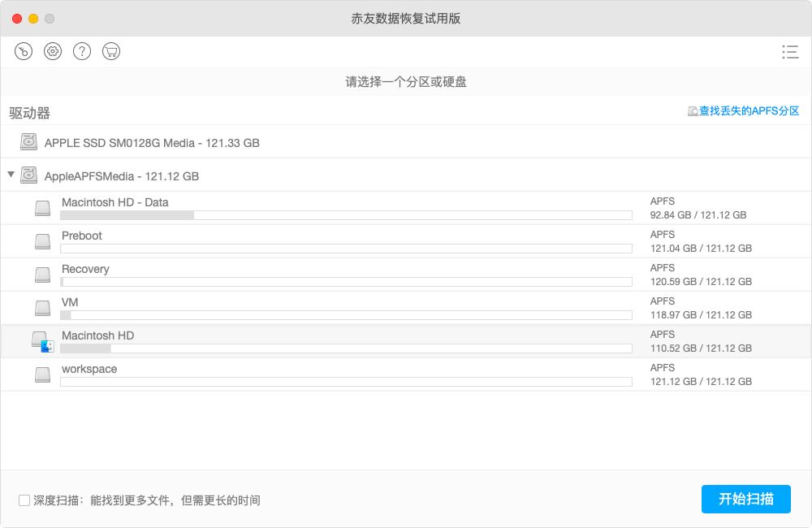Open the list view icon at top right
812x528 pixels.
(789, 52)
